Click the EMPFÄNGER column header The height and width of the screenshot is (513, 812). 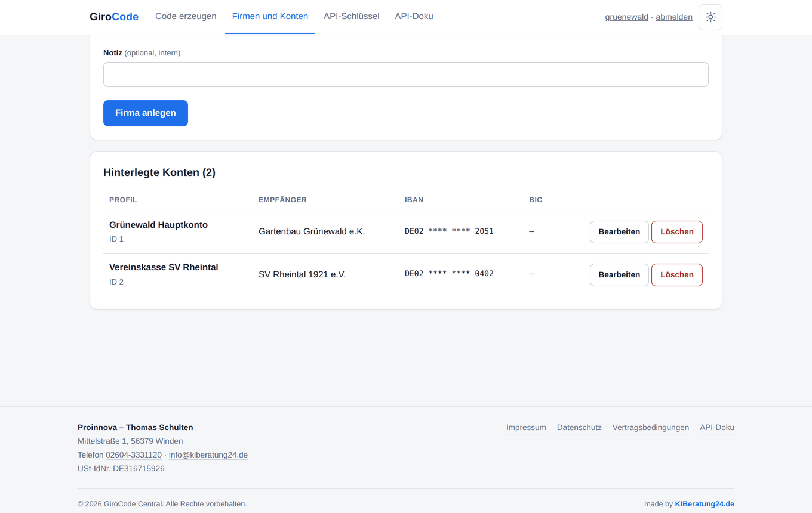pos(282,200)
